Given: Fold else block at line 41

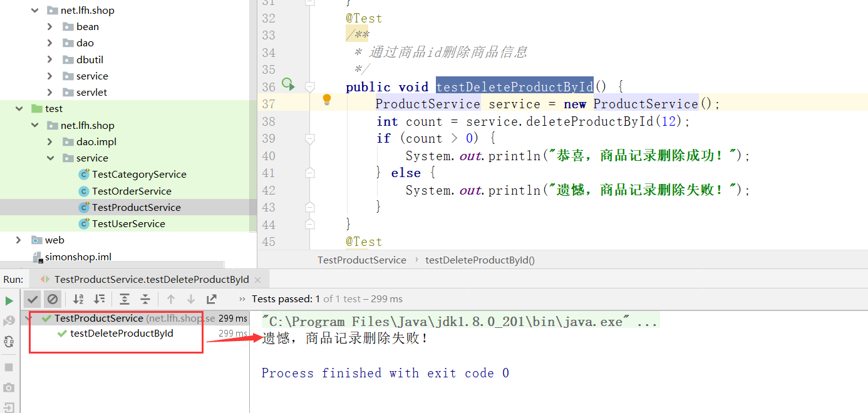Looking at the screenshot, I should tap(309, 173).
